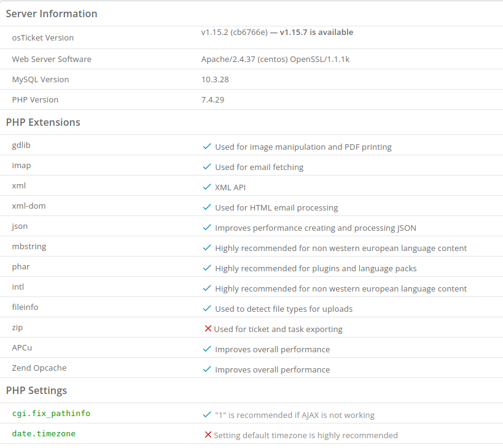Click the checkmark in the cgi.fix_pathinfo row
Screen dimensions: 503x448
click(x=207, y=415)
